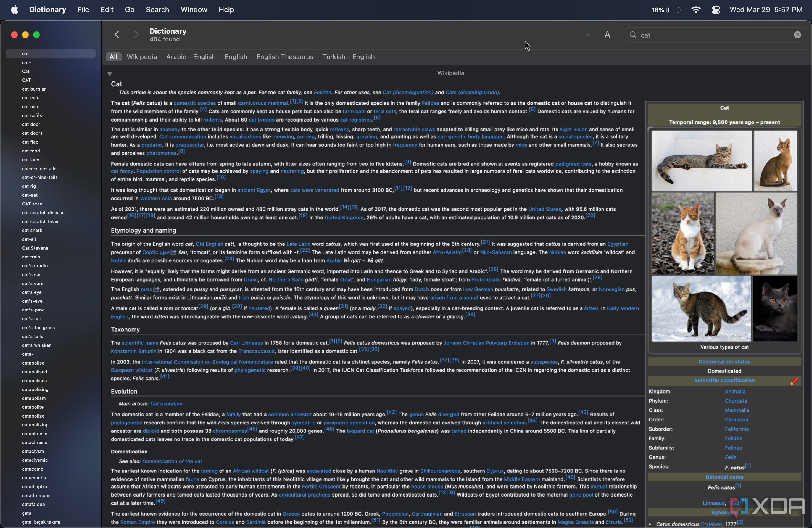Click the back navigation arrow icon
The width and height of the screenshot is (812, 528).
pyautogui.click(x=117, y=34)
